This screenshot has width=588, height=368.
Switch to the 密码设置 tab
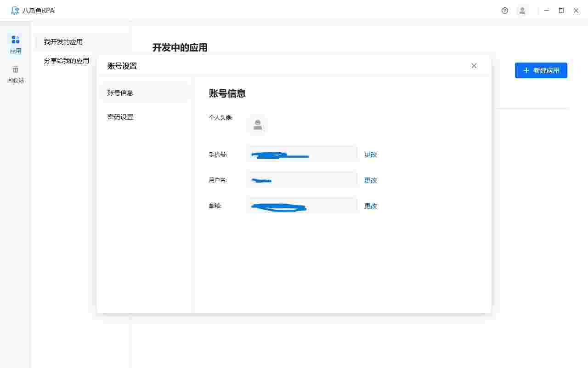click(x=120, y=116)
